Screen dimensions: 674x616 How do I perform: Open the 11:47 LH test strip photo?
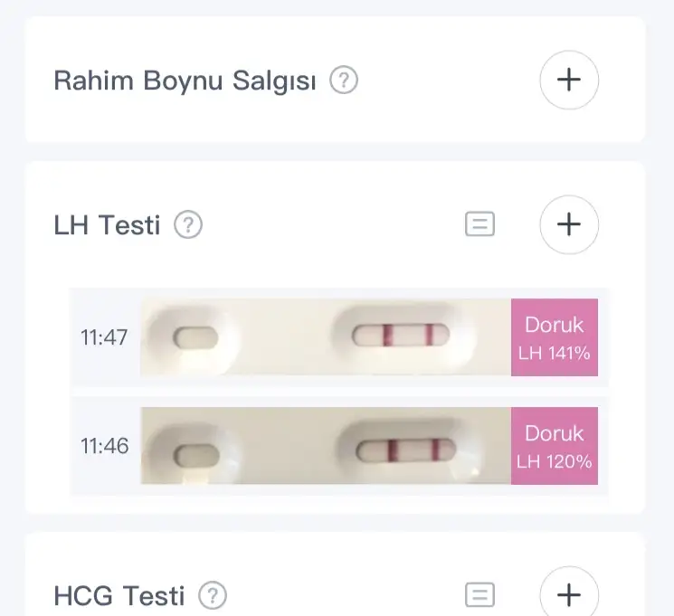[326, 337]
